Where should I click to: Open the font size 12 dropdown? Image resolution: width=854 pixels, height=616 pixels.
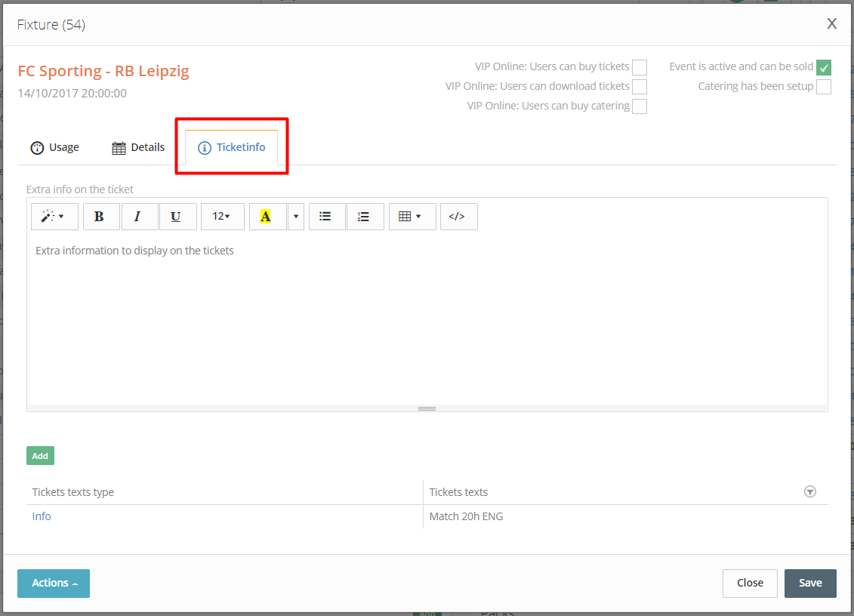pyautogui.click(x=222, y=217)
